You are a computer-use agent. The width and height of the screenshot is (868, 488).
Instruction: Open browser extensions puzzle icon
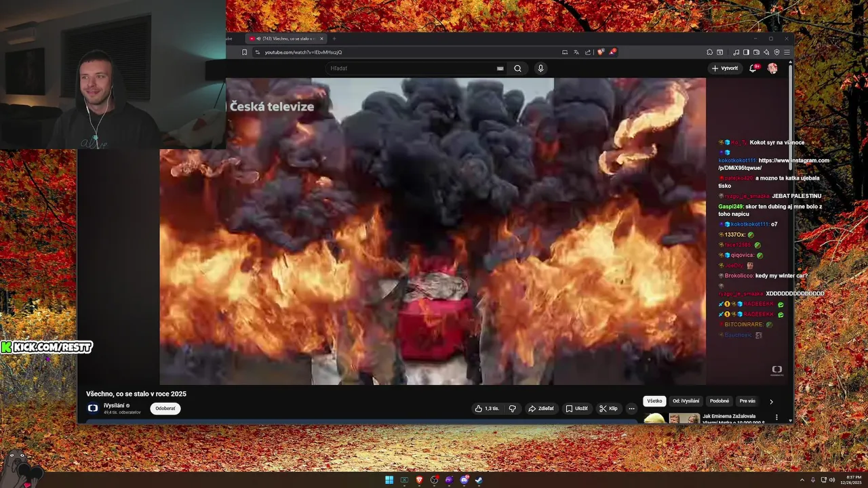pyautogui.click(x=710, y=52)
